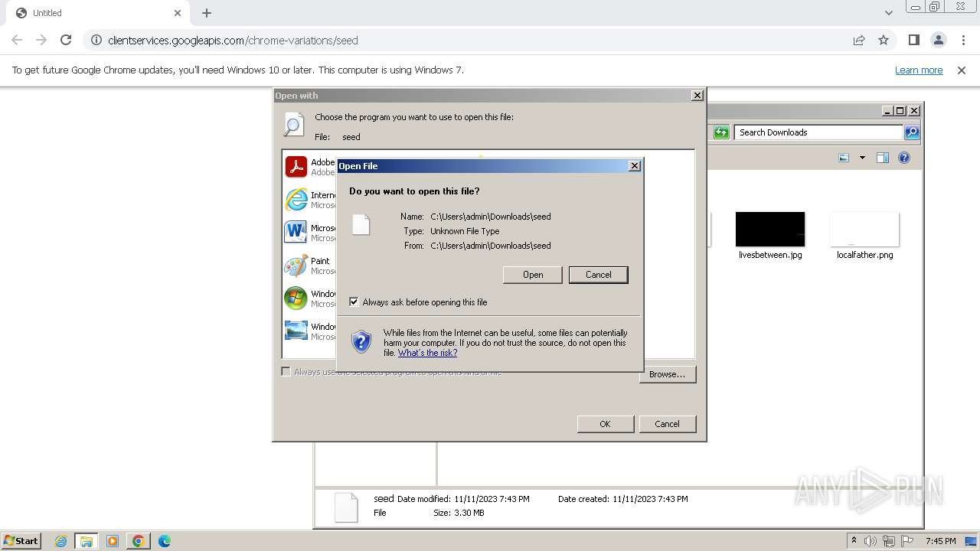Screen dimensions: 980x551
Task: Click the Start button
Action: 21,541
